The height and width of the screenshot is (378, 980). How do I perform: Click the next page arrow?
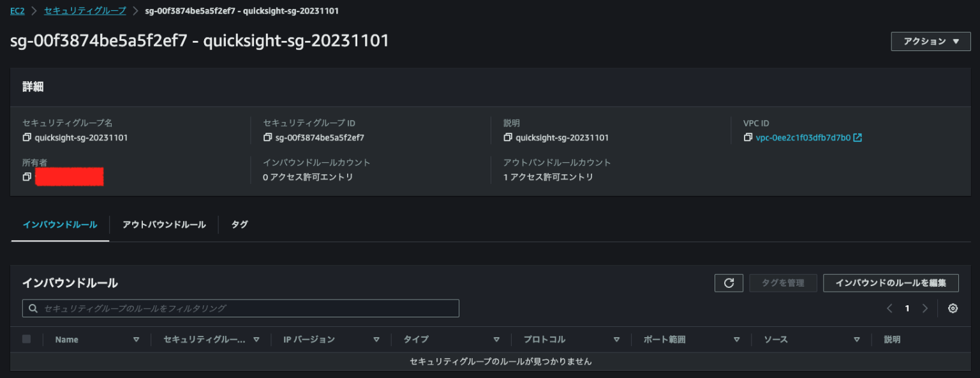coord(925,308)
